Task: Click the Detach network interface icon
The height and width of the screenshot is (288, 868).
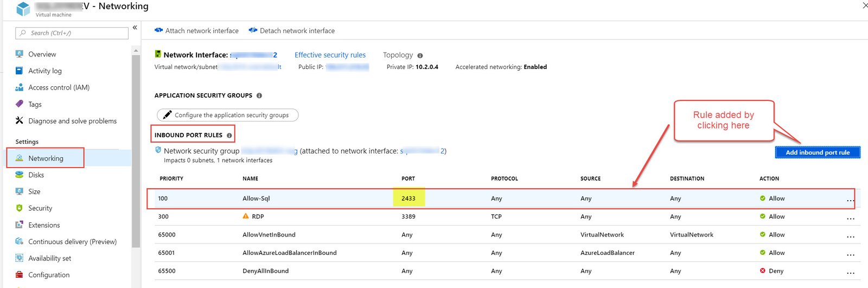Action: click(x=253, y=30)
